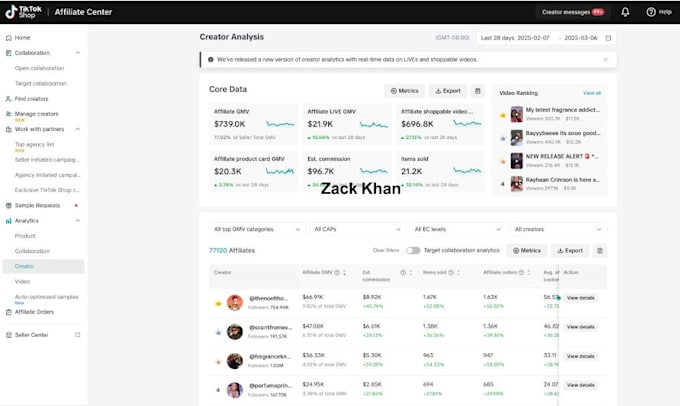Screen dimensions: 680x406
Task: Click list icon beside affiliates Export
Action: point(600,251)
